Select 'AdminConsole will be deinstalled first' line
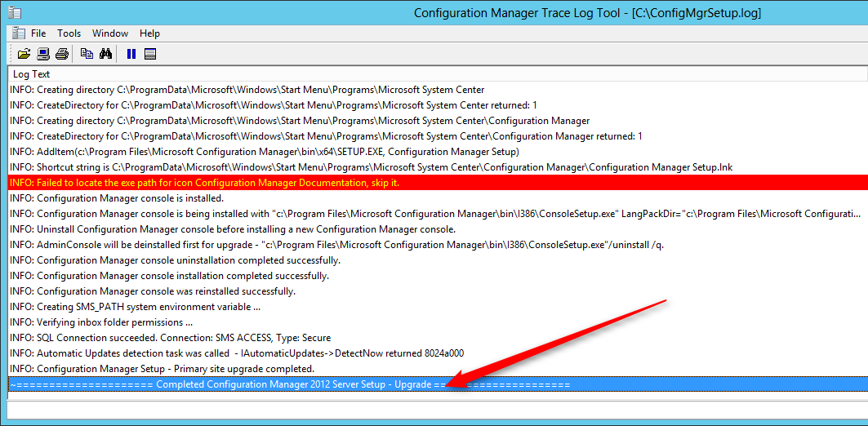 438,245
